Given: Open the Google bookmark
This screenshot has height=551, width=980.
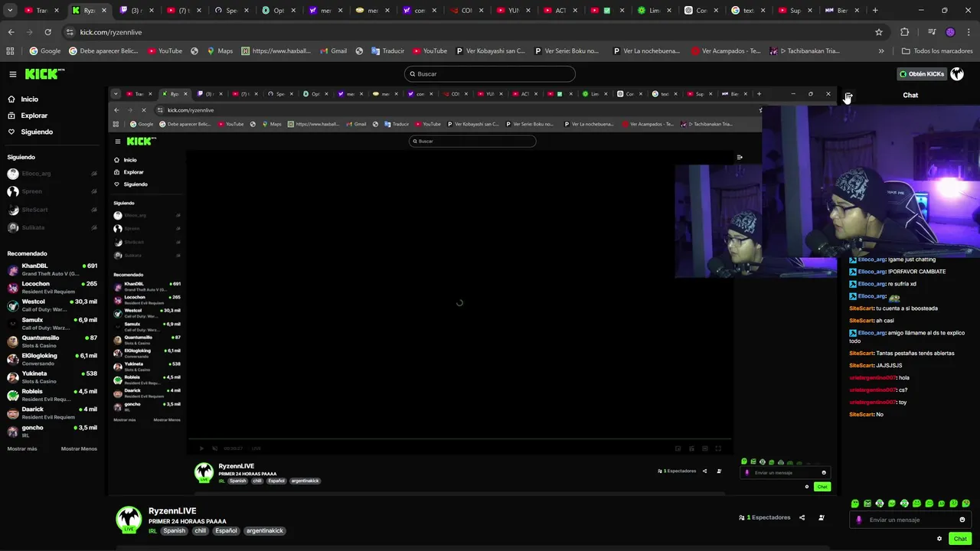Looking at the screenshot, I should (x=44, y=51).
